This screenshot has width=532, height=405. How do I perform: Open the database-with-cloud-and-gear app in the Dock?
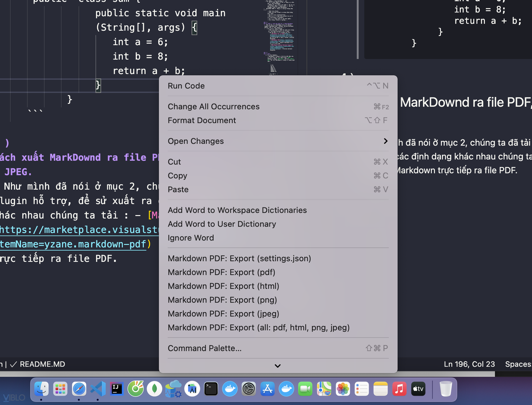click(173, 389)
